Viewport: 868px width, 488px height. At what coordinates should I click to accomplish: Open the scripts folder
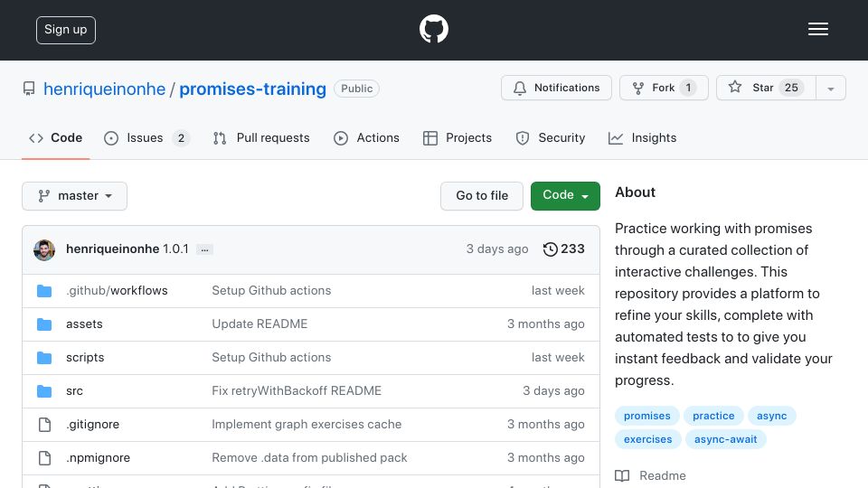85,358
